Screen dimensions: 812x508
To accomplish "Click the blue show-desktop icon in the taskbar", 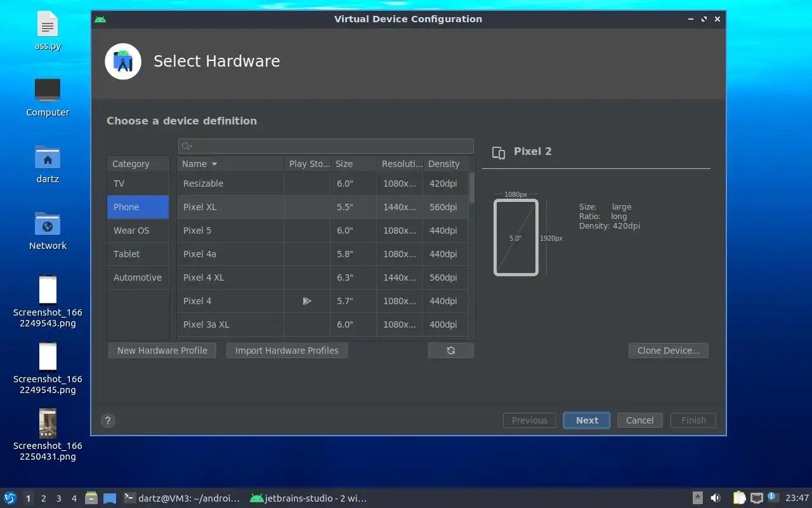I will click(110, 498).
